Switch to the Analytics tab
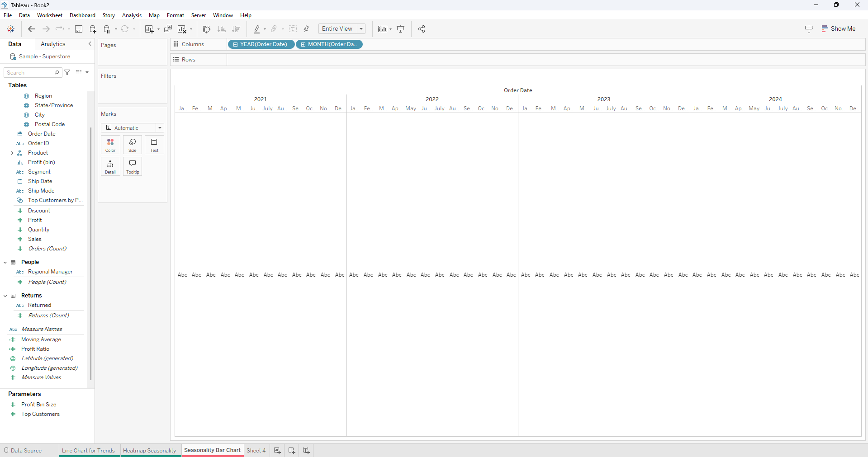The width and height of the screenshot is (868, 457). (x=53, y=44)
